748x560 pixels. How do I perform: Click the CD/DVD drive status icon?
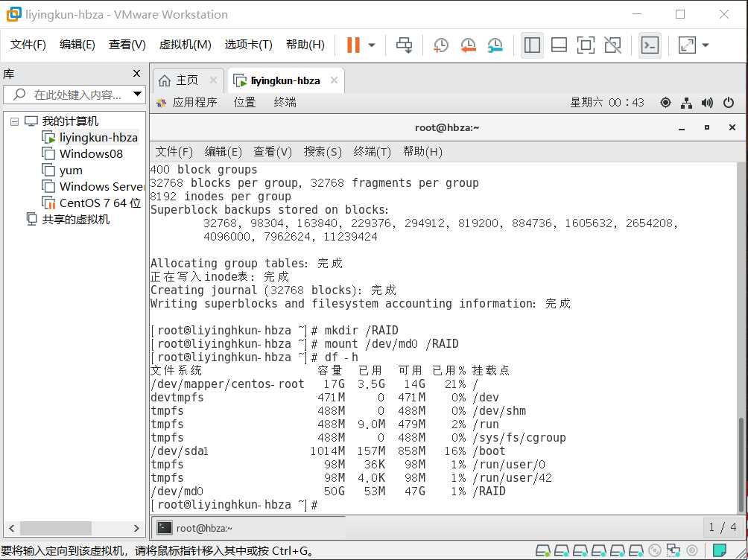[655, 551]
